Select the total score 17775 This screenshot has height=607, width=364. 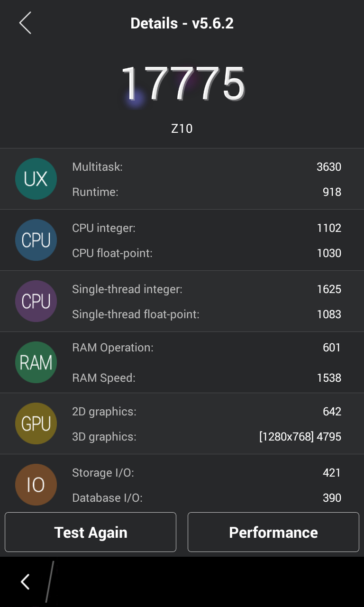pyautogui.click(x=182, y=84)
